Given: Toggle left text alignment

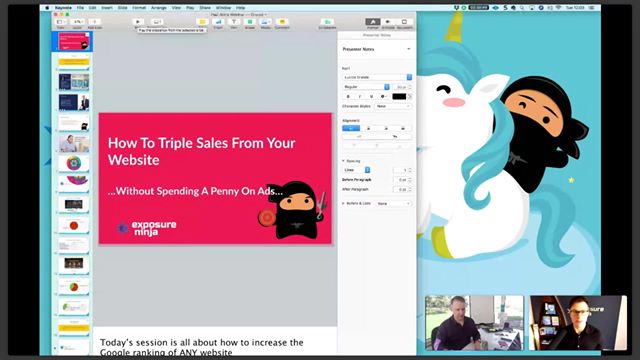Looking at the screenshot, I should click(x=351, y=128).
